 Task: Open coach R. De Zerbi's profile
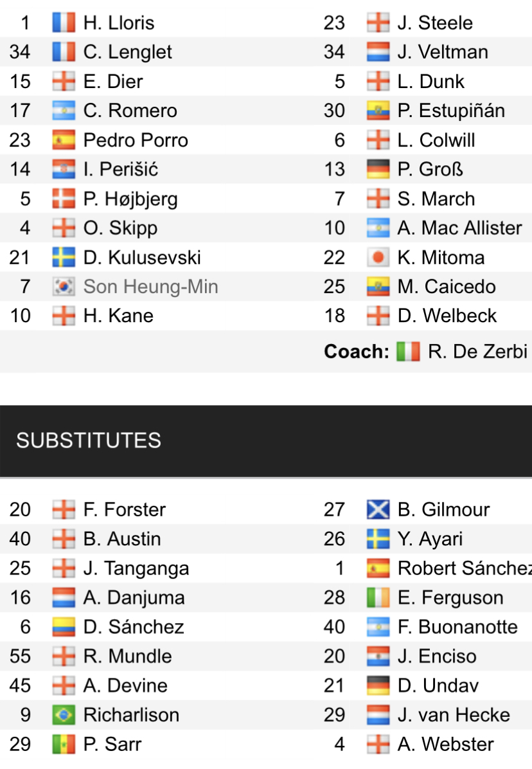[477, 352]
